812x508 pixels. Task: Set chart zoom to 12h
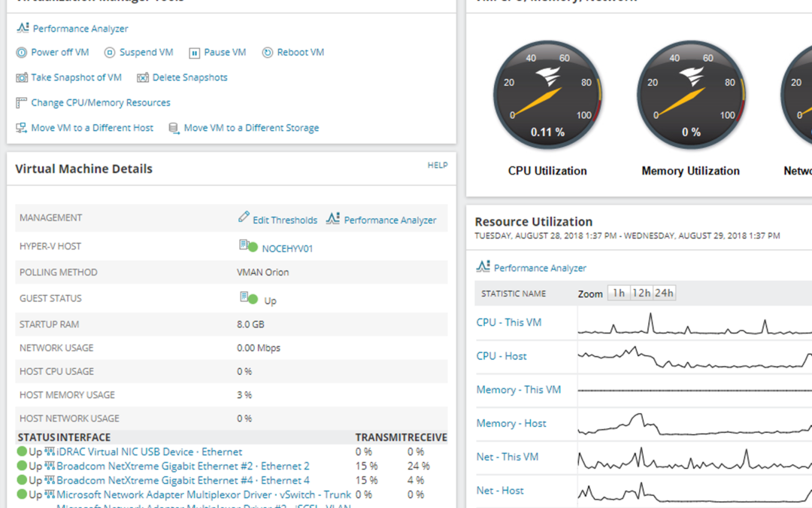[641, 294]
